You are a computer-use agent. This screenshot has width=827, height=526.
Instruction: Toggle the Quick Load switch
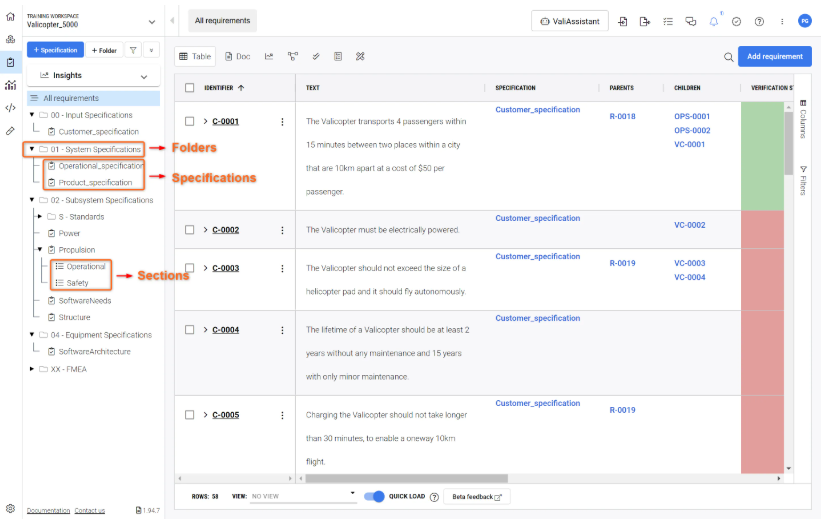374,496
